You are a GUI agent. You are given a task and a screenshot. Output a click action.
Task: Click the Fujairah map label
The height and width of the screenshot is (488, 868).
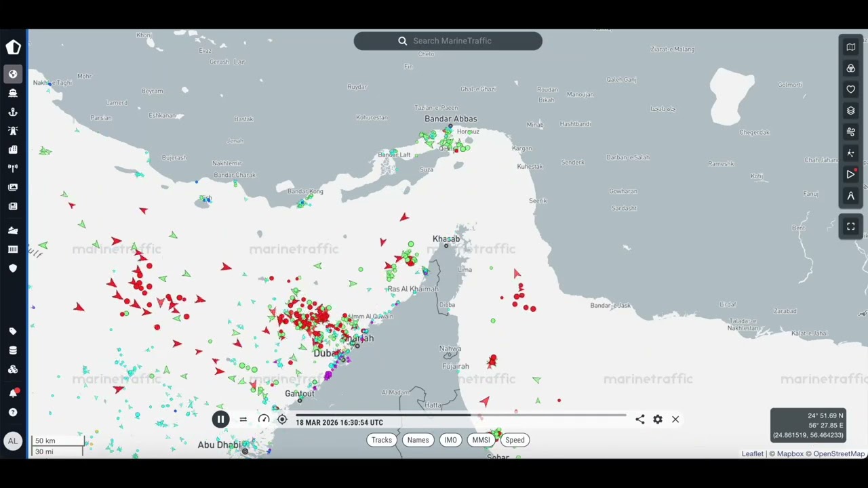click(455, 366)
